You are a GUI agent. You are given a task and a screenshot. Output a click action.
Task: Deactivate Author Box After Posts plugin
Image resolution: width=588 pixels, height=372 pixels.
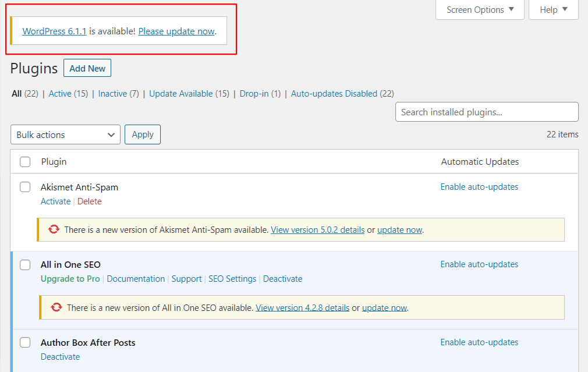(x=61, y=357)
